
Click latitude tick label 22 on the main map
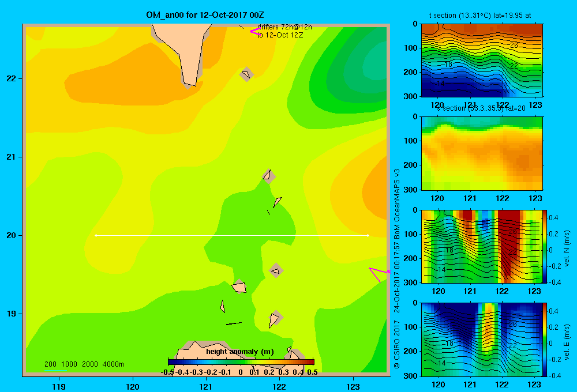12,78
